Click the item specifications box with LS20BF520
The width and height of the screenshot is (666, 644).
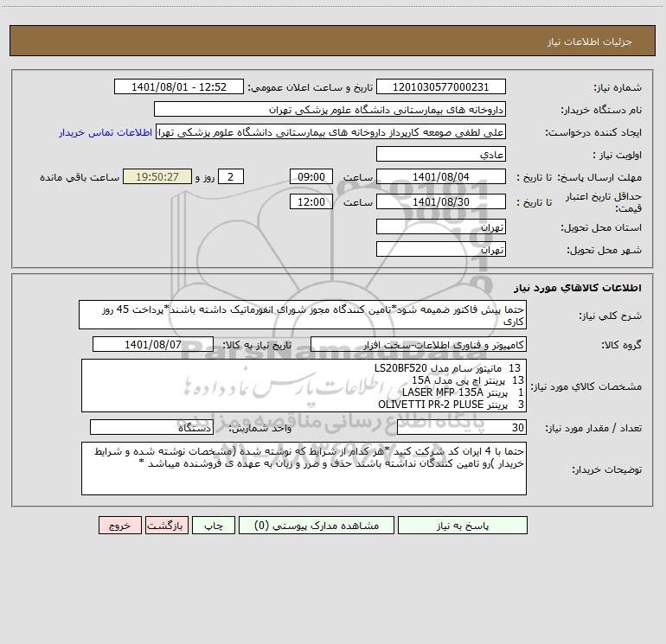click(x=304, y=386)
